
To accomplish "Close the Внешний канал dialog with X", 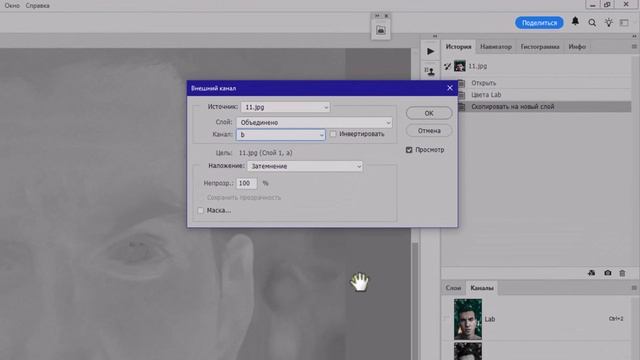I will (450, 88).
